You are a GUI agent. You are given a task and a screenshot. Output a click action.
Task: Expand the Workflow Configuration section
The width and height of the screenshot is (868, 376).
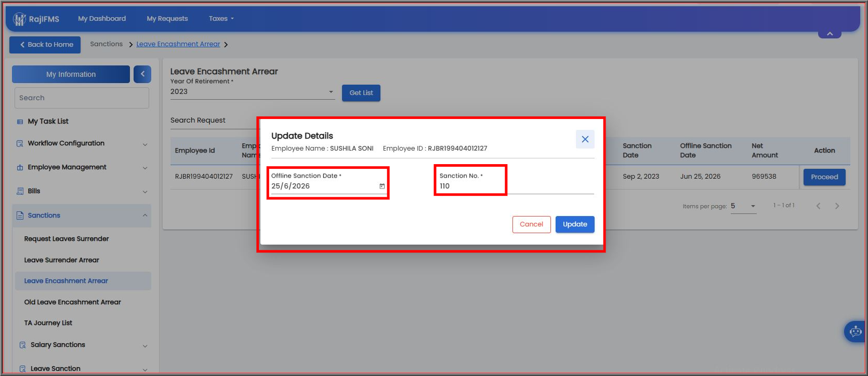145,144
